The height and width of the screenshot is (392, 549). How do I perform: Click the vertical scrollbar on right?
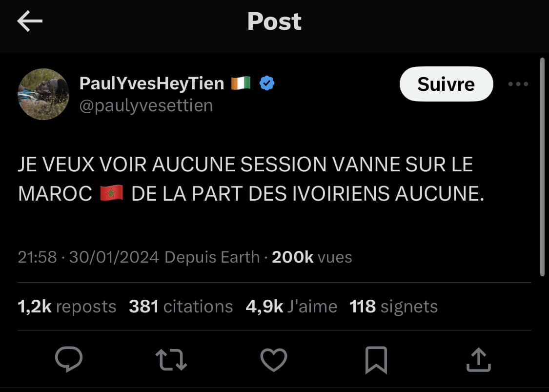[x=542, y=167]
